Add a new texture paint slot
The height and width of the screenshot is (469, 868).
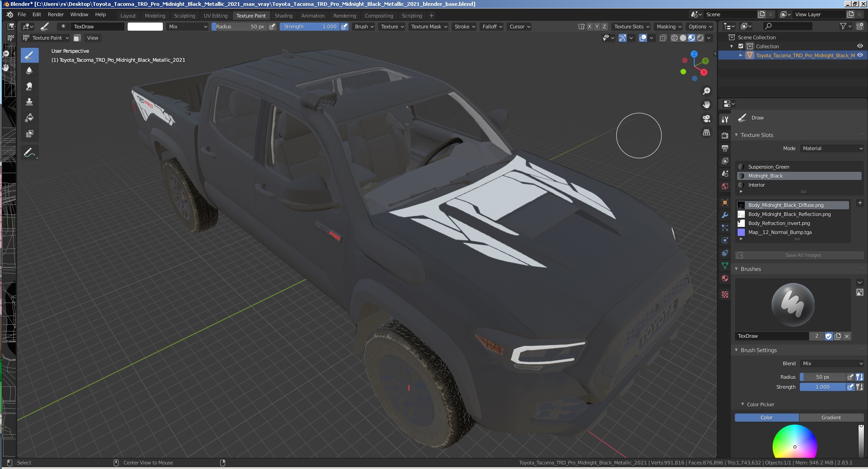(x=859, y=203)
